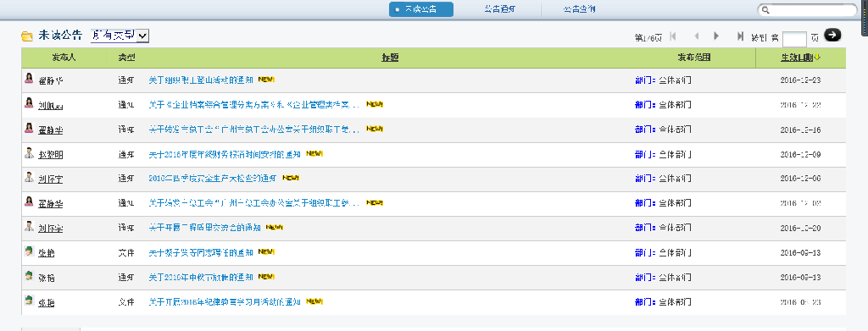The width and height of the screenshot is (868, 331).
Task: Click the yellow sort arrow next to 生效日期
Action: 817,58
